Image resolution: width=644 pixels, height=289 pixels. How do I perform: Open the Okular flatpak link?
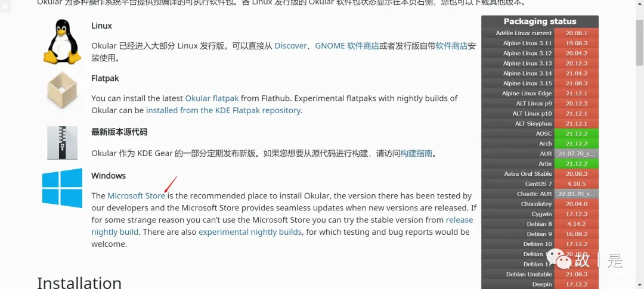coord(212,98)
